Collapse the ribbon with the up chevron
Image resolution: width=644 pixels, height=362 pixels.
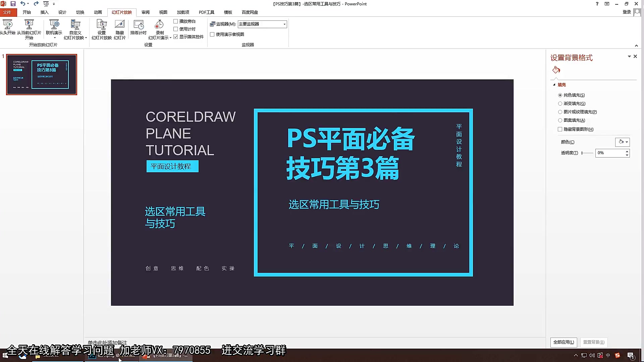coord(636,46)
